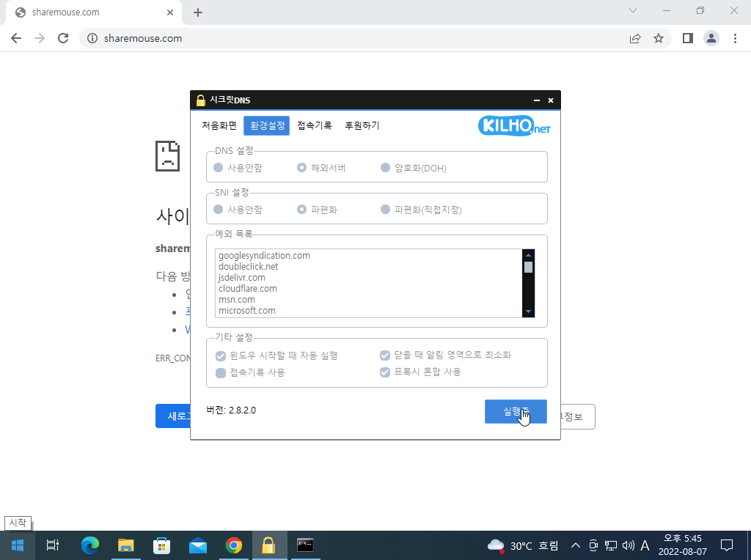
Task: Open the Mail app in the taskbar
Action: point(197,545)
